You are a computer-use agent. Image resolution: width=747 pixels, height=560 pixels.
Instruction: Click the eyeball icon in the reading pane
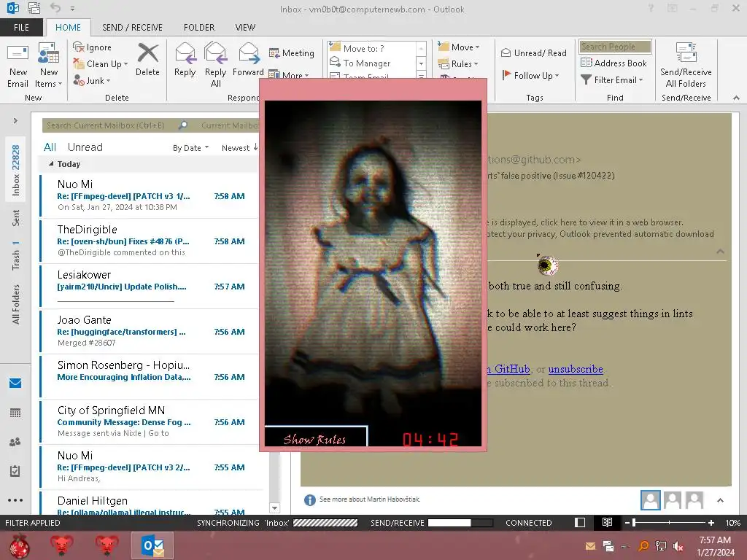(547, 265)
